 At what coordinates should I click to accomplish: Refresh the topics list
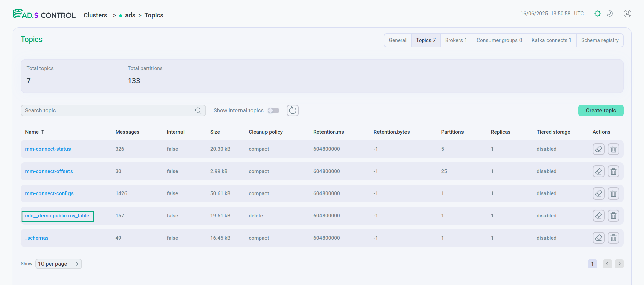292,110
